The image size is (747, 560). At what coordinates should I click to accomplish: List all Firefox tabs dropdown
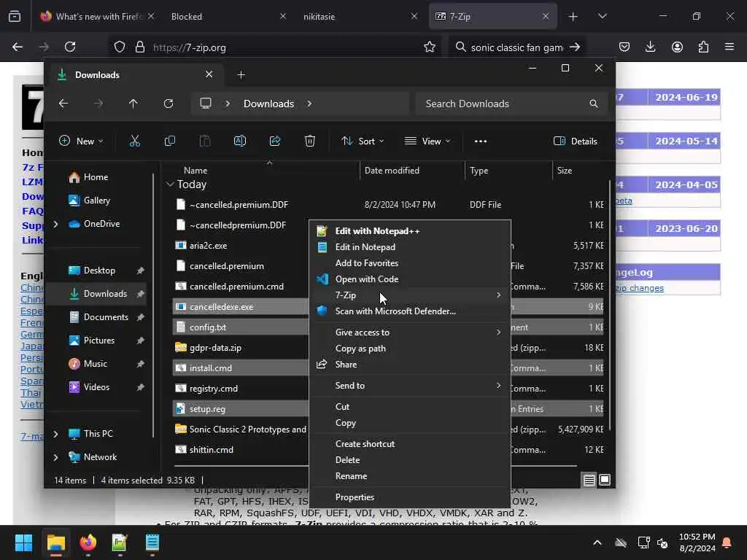[602, 16]
